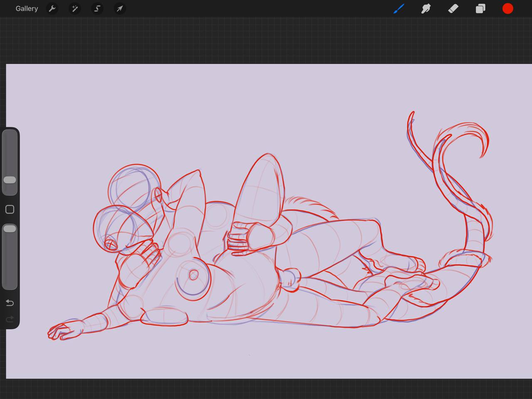Image resolution: width=532 pixels, height=399 pixels.
Task: Select the Eraser tool
Action: [x=453, y=9]
